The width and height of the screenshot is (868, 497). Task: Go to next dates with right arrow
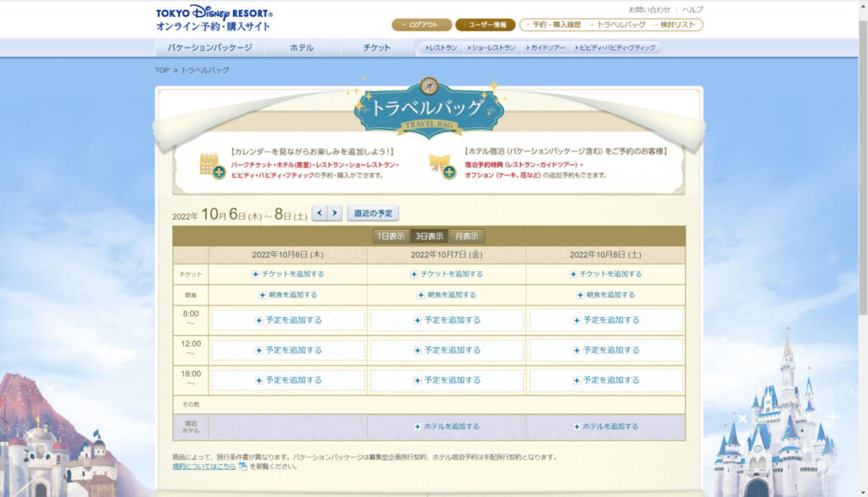click(x=334, y=213)
